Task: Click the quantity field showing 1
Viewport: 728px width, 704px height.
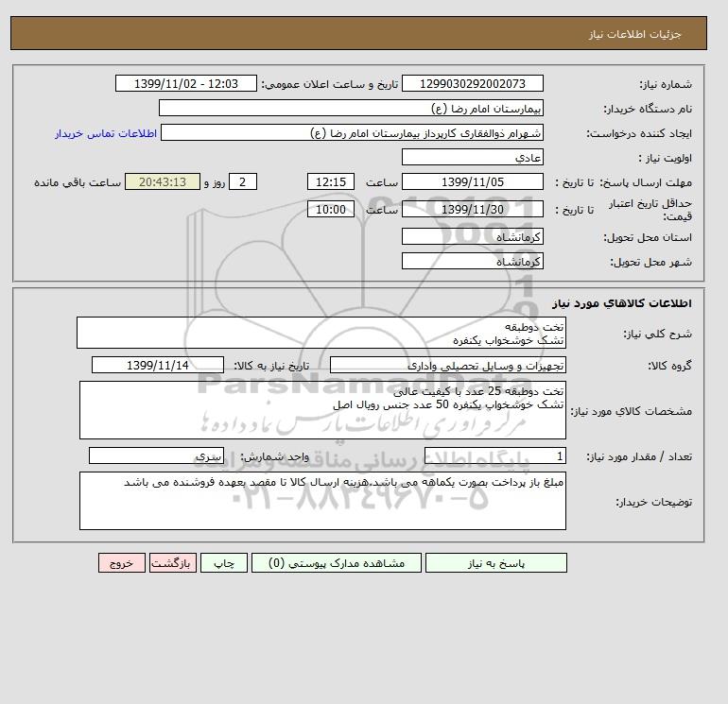Action: click(x=494, y=455)
